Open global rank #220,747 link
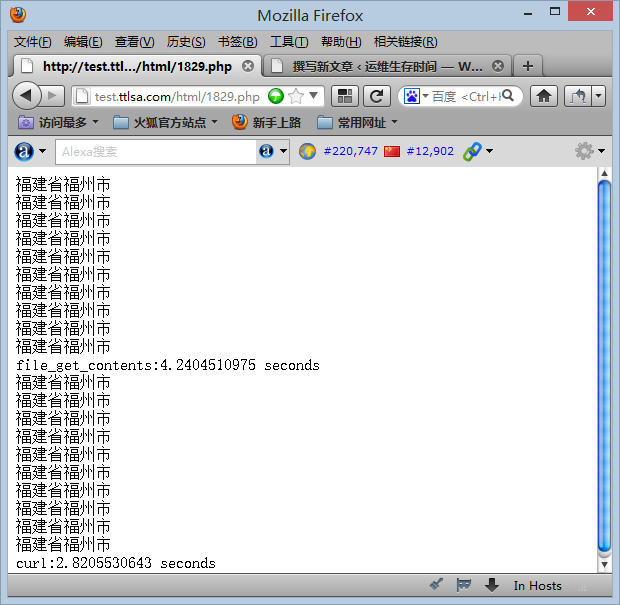620x605 pixels. (350, 151)
